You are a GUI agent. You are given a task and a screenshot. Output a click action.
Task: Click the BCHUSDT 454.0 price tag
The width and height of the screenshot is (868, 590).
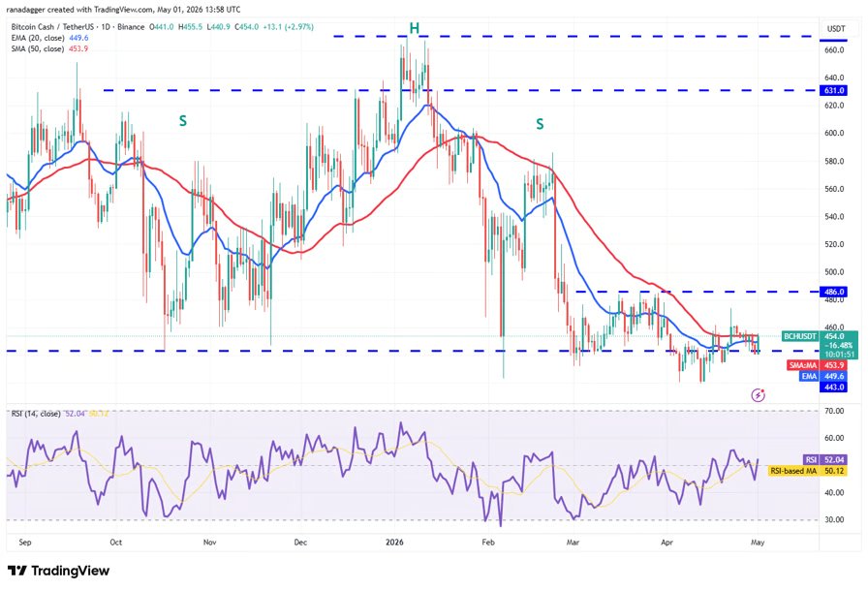pos(820,336)
